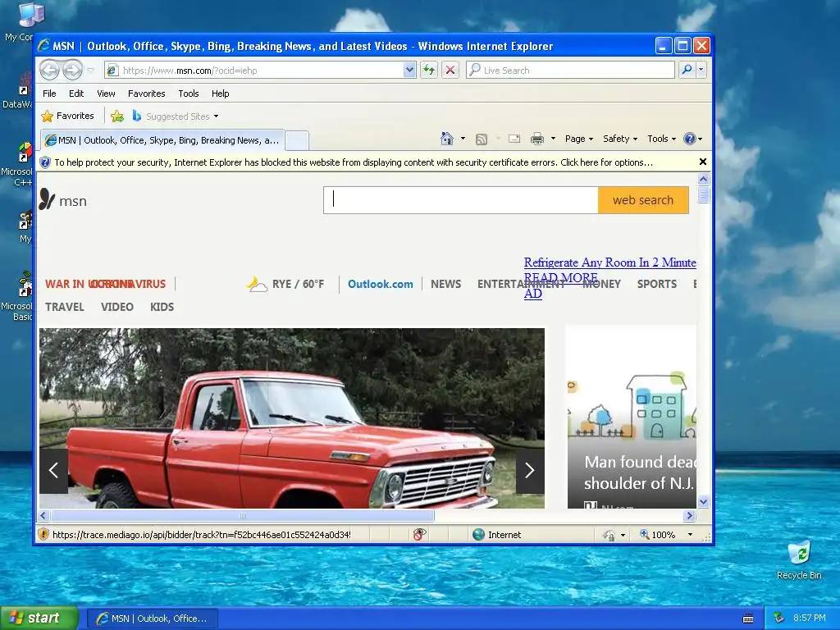The width and height of the screenshot is (840, 630).
Task: Go back with the Back arrow button
Action: 50,70
